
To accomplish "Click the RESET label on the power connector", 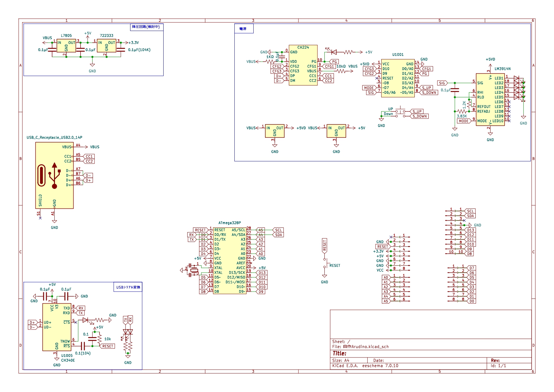I will [383, 247].
